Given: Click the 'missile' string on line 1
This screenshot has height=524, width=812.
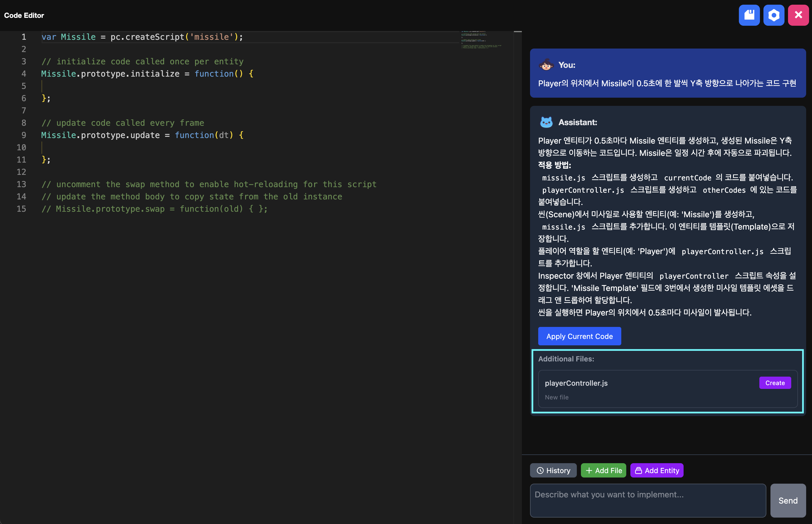Looking at the screenshot, I should [211, 37].
